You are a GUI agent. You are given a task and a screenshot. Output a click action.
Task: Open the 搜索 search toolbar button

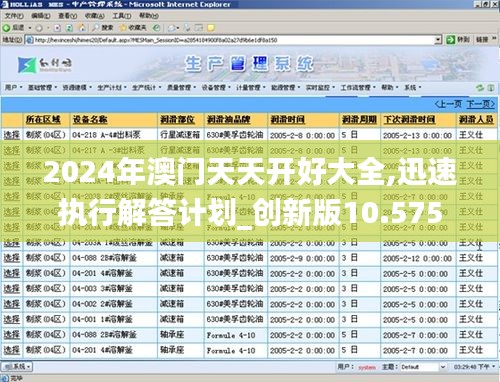pos(103,28)
